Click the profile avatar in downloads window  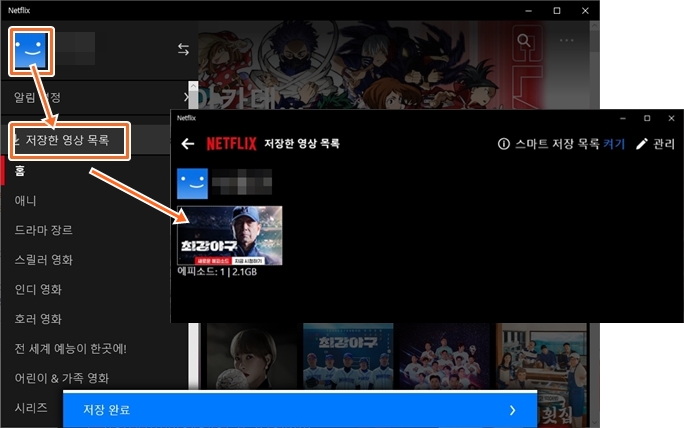coord(192,184)
